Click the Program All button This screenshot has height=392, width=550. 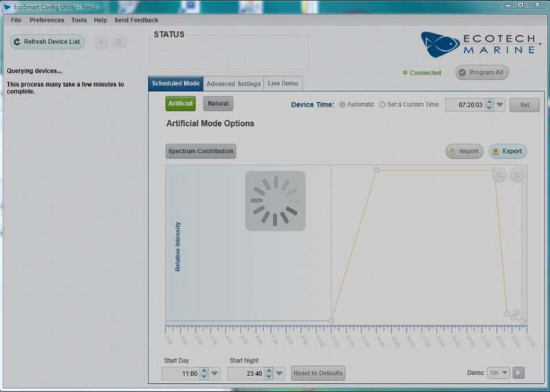tap(481, 72)
